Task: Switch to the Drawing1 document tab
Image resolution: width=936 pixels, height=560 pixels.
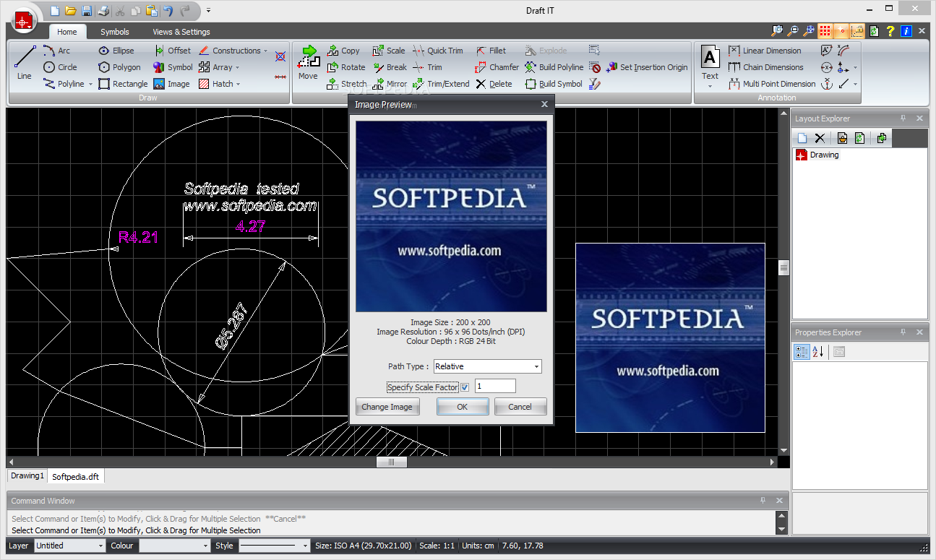Action: pyautogui.click(x=27, y=475)
